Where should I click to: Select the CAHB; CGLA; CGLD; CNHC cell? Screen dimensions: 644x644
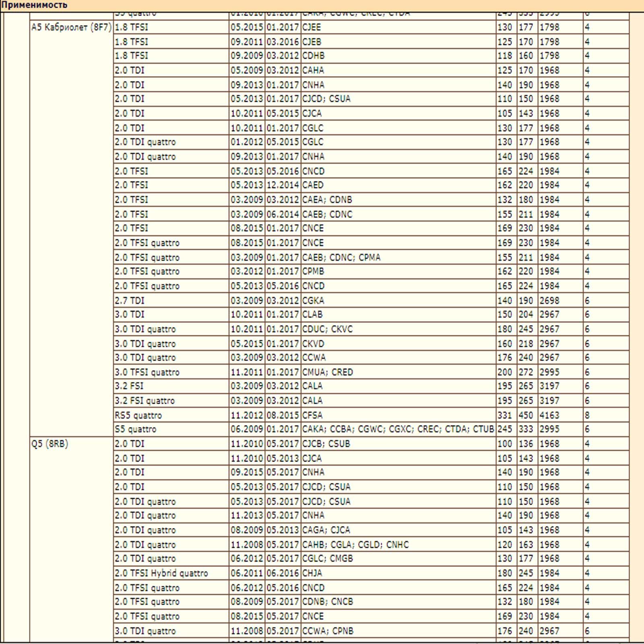(355, 545)
